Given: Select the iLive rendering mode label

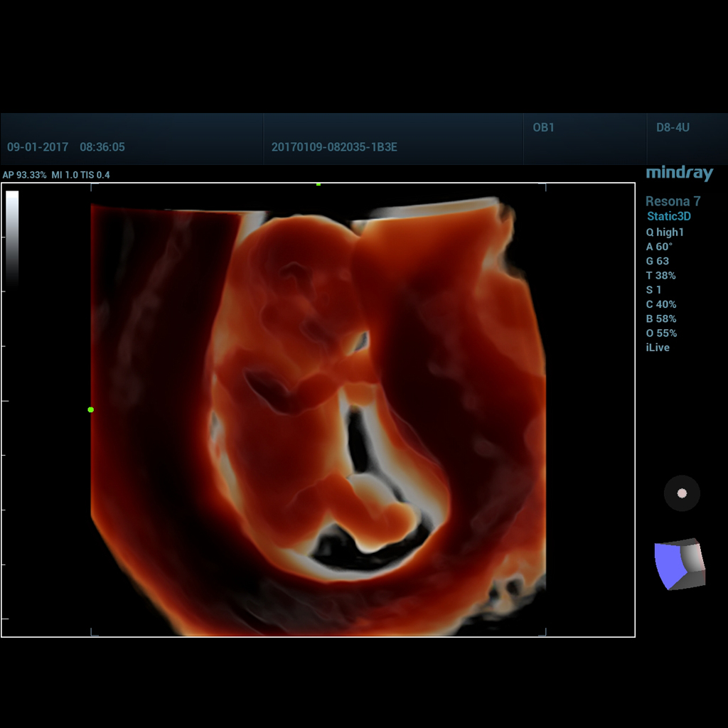Looking at the screenshot, I should 658,348.
